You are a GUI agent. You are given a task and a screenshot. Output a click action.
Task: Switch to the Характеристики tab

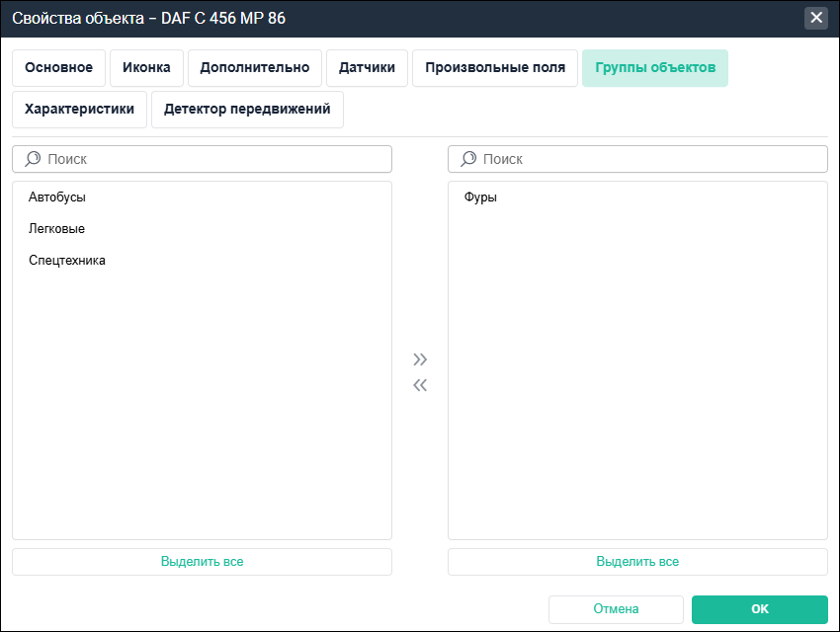point(79,110)
